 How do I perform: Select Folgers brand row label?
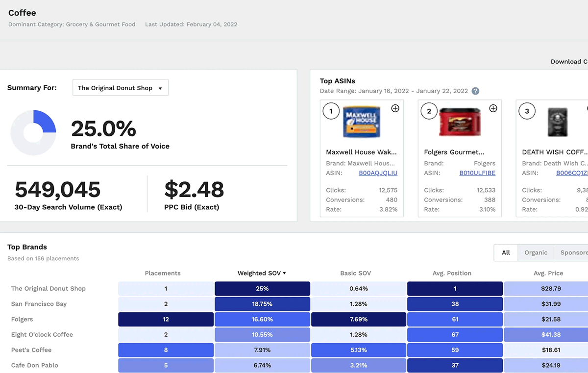(x=22, y=319)
